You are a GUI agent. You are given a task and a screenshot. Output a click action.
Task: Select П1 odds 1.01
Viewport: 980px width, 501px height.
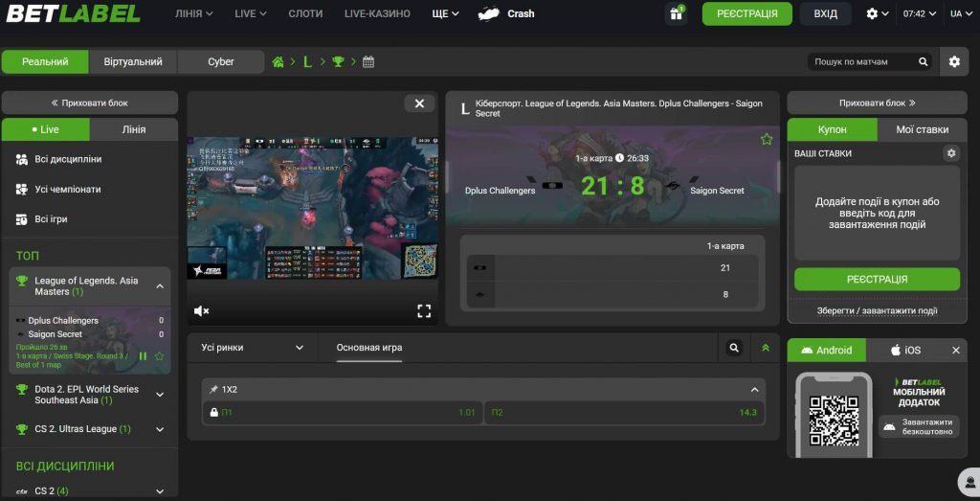pyautogui.click(x=342, y=412)
